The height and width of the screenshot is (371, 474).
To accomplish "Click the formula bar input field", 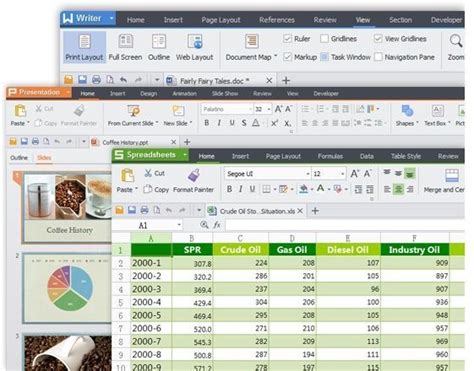I will click(345, 225).
